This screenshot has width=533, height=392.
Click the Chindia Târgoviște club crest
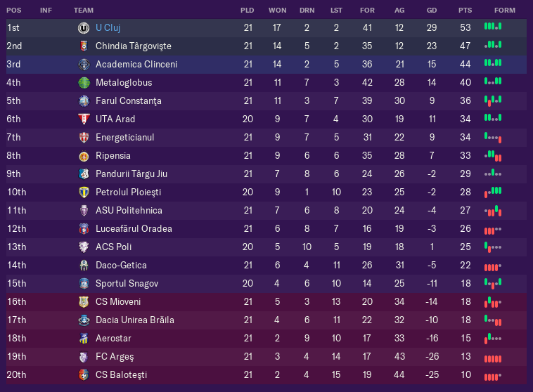click(x=84, y=46)
